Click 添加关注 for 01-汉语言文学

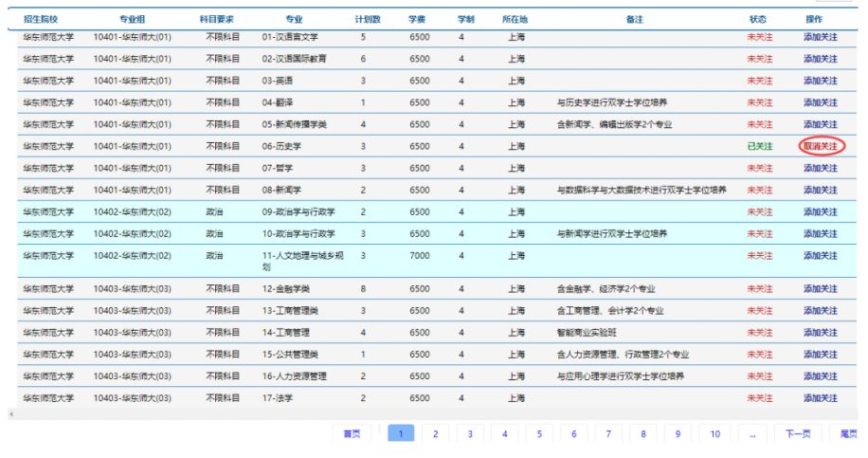[x=821, y=37]
